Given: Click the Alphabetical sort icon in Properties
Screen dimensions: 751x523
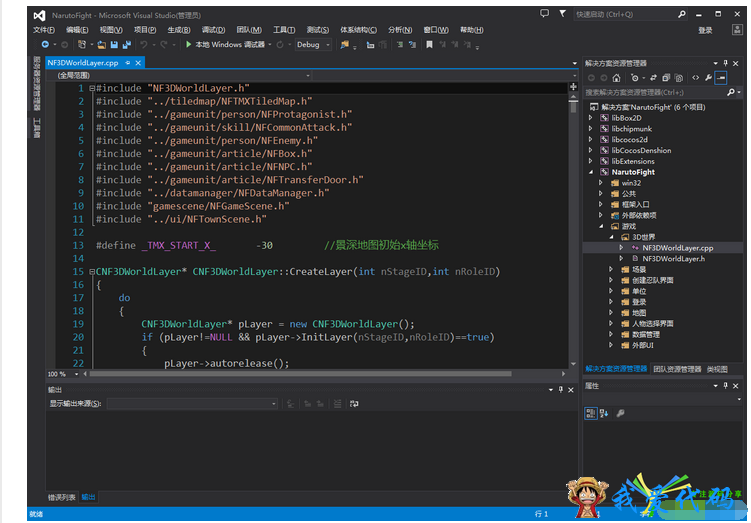Looking at the screenshot, I should (603, 413).
